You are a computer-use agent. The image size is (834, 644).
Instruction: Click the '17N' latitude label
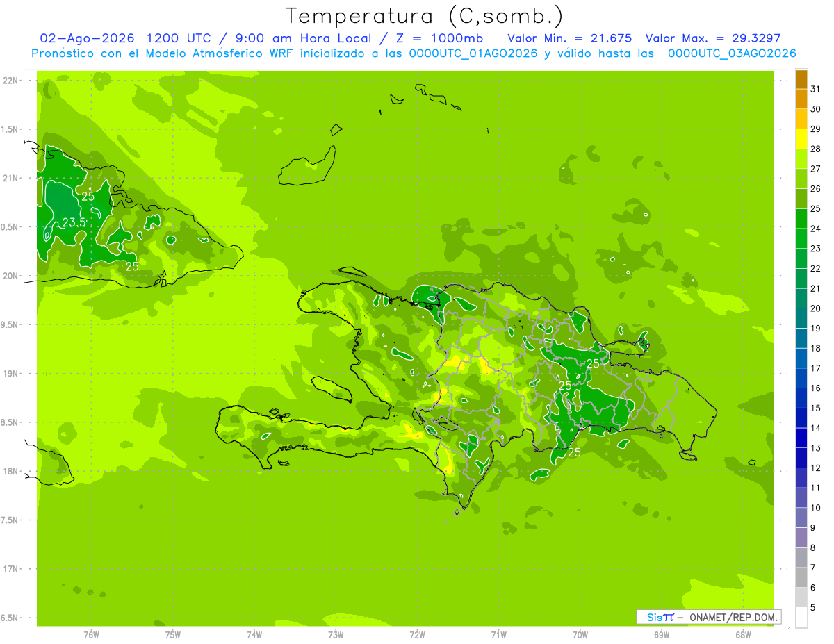click(11, 569)
